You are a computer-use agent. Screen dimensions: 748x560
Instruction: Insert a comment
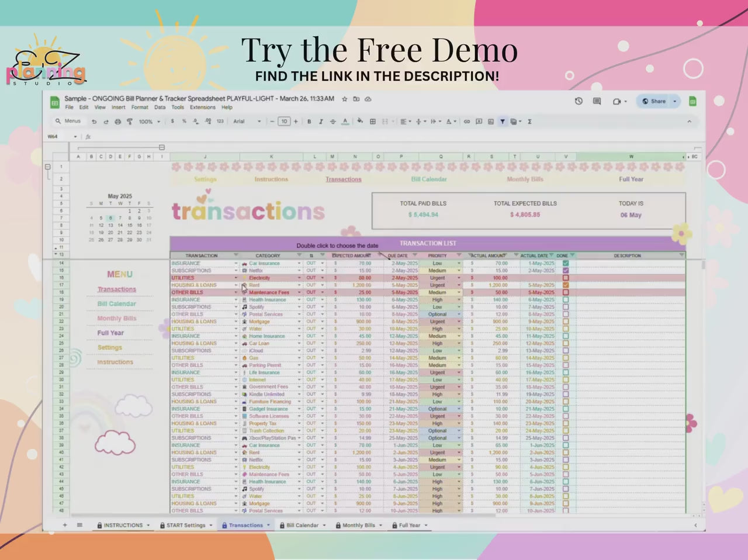pyautogui.click(x=479, y=122)
